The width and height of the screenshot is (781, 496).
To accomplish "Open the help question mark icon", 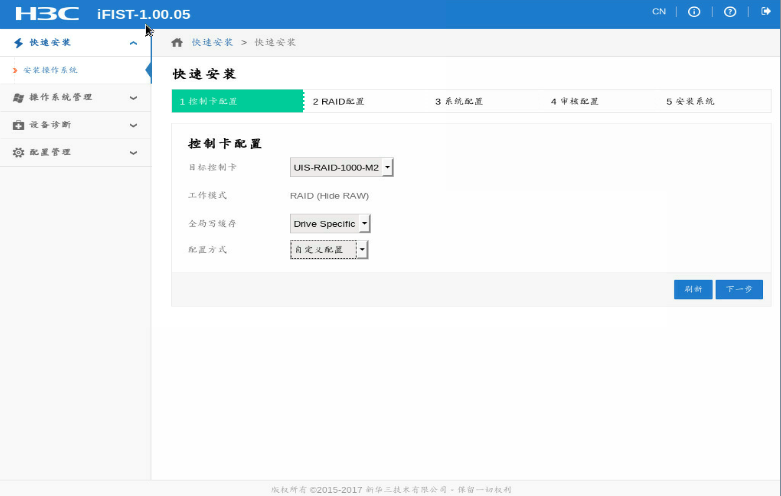I will point(730,12).
